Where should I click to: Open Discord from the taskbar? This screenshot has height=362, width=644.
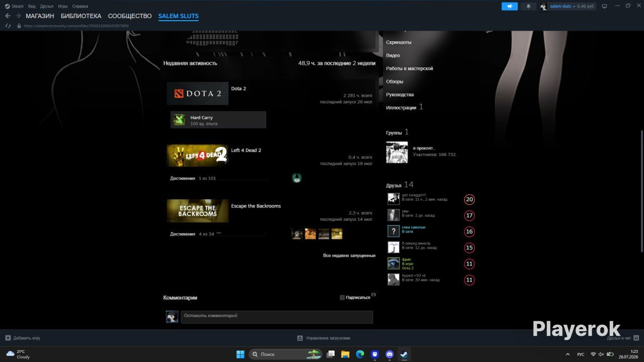[389, 354]
